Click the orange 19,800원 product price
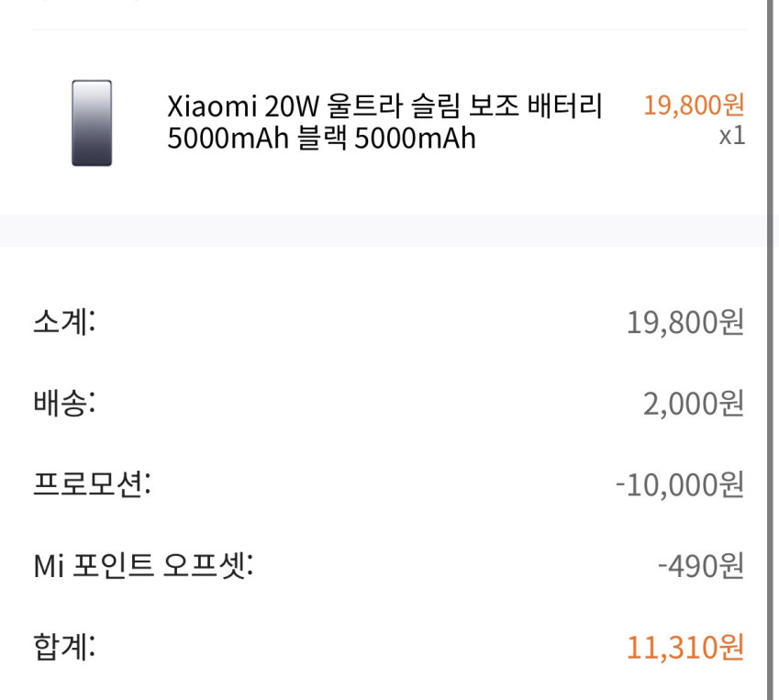The height and width of the screenshot is (700, 779). [693, 106]
